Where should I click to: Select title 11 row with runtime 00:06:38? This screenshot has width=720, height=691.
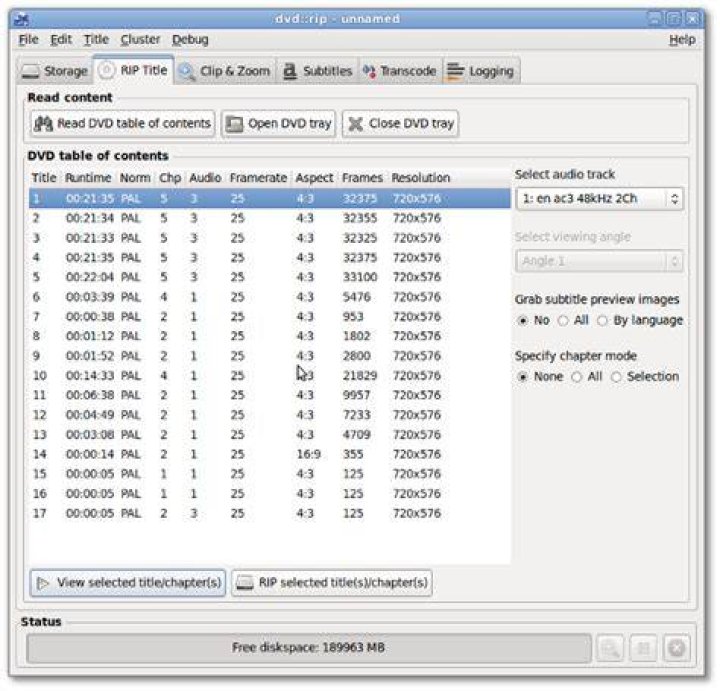click(270, 395)
